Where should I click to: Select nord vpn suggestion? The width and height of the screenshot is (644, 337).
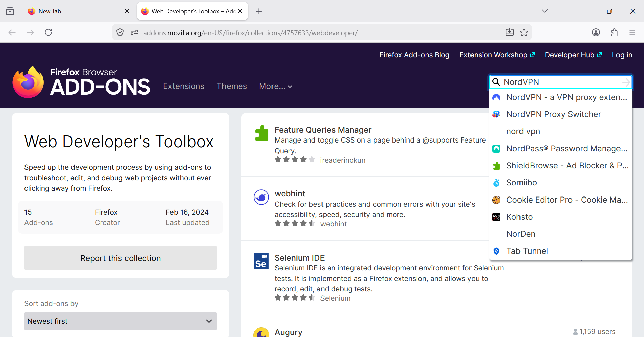coord(561,131)
